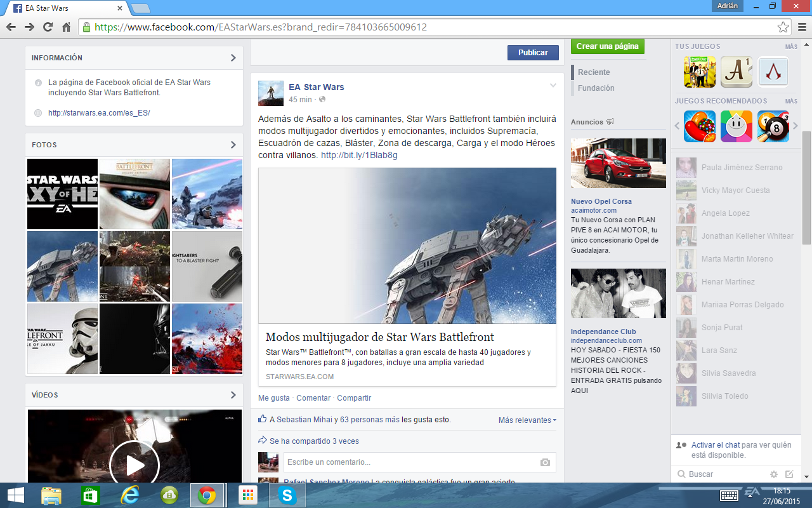Image resolution: width=812 pixels, height=508 pixels.
Task: Open starwars.ea.com/es_ES/ website link
Action: coord(99,113)
